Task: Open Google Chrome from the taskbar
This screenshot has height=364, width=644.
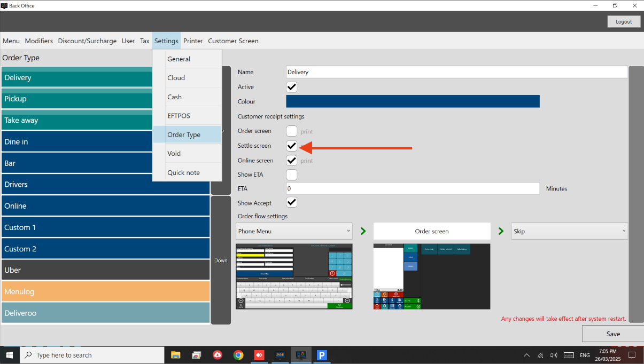Action: pos(238,355)
